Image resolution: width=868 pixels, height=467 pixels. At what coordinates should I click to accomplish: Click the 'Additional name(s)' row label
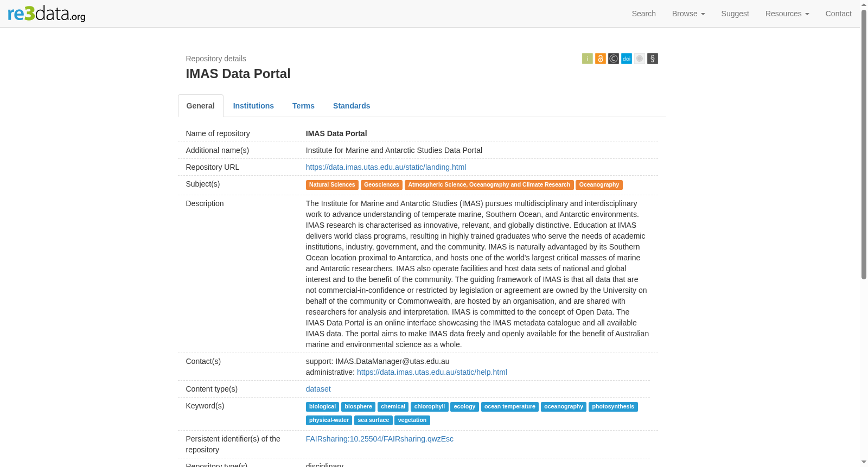(x=218, y=150)
